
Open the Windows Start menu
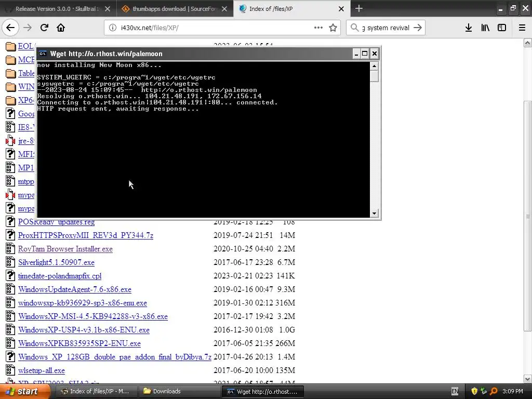pos(25,392)
